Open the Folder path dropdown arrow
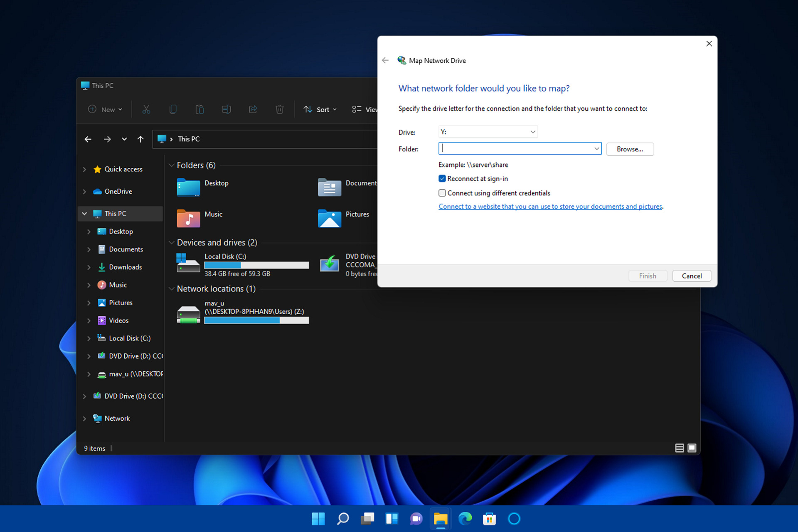The width and height of the screenshot is (798, 532). click(x=596, y=148)
